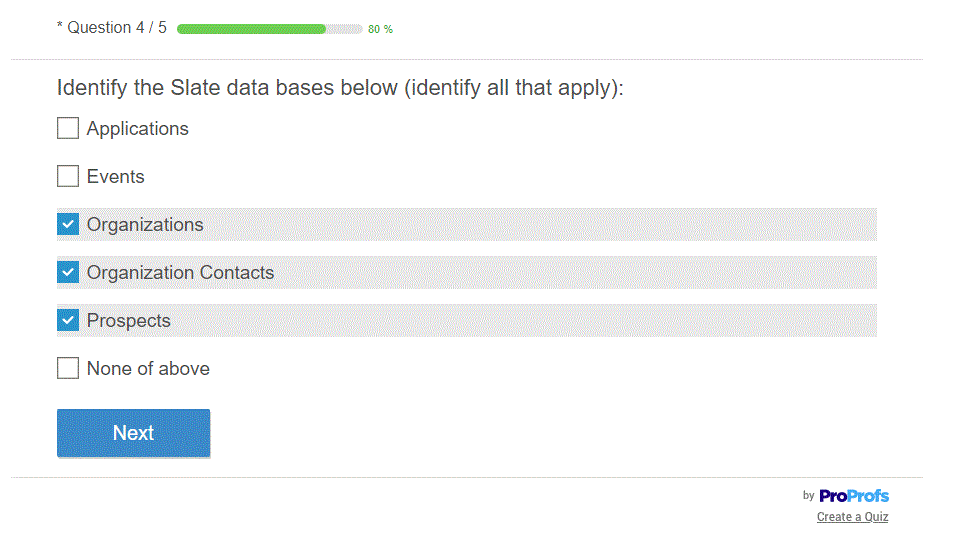The image size is (970, 549).
Task: Click the Organizations answer label
Action: click(145, 225)
